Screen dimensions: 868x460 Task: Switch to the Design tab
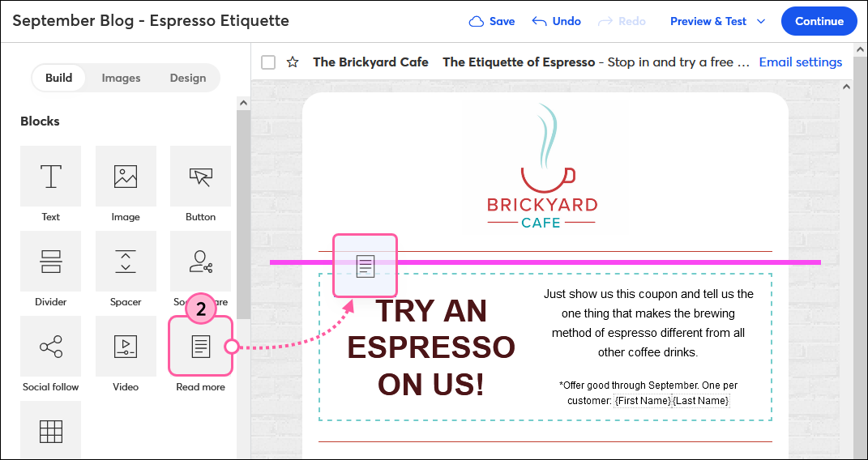(188, 78)
